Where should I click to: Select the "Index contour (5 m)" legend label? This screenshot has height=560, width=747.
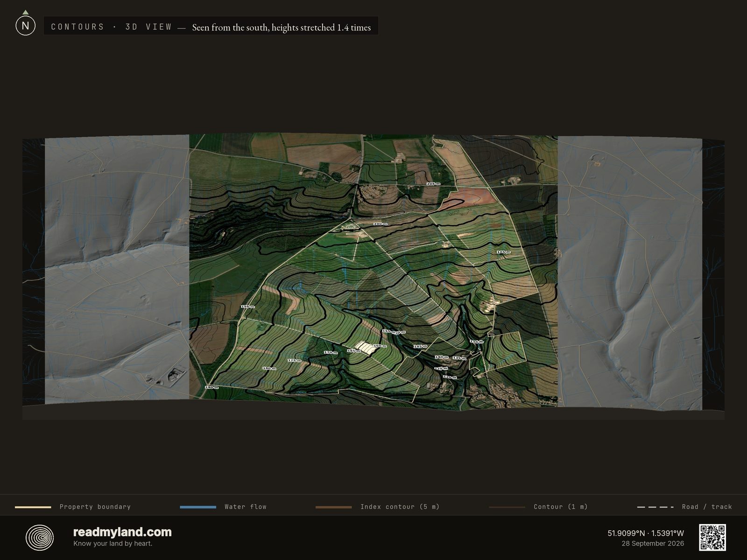(x=400, y=507)
